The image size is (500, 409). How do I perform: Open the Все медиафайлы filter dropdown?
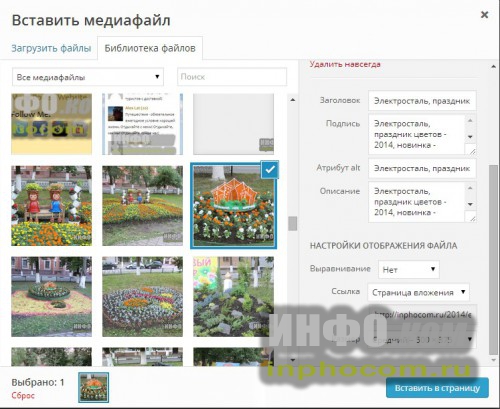[x=88, y=77]
